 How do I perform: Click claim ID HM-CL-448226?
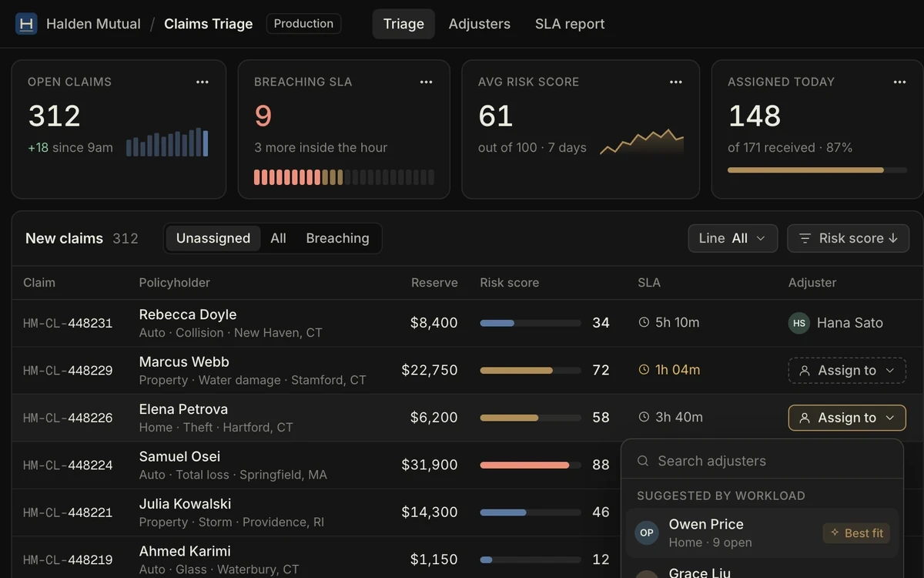point(68,418)
